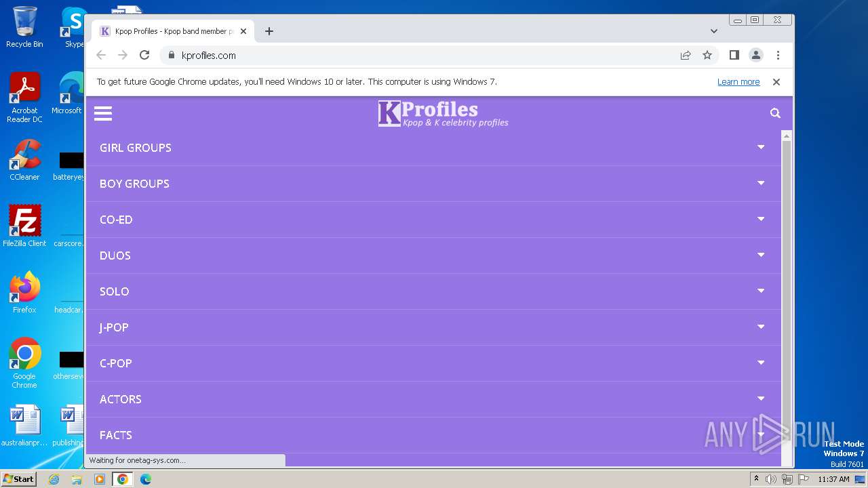Open the KProfiles logo homepage
868x488 pixels.
pyautogui.click(x=443, y=114)
